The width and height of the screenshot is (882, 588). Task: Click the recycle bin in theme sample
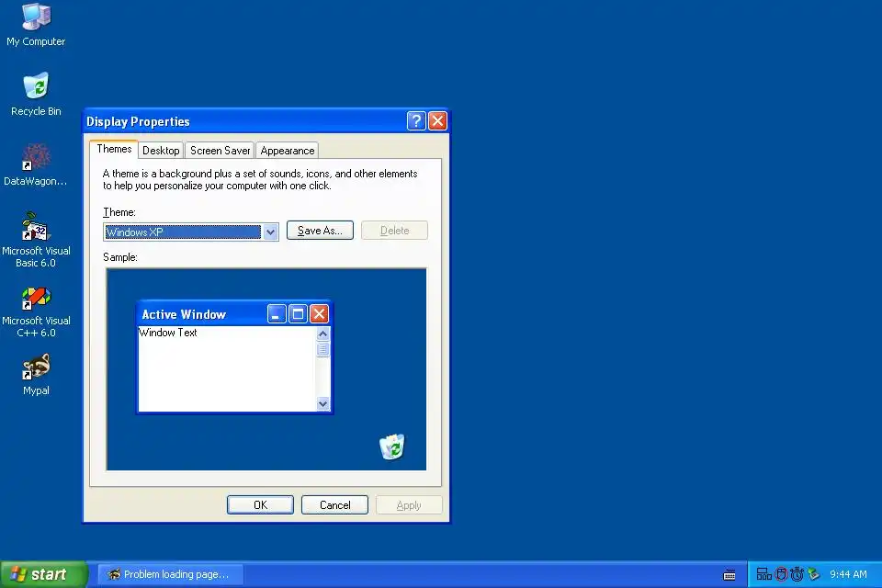(x=392, y=447)
